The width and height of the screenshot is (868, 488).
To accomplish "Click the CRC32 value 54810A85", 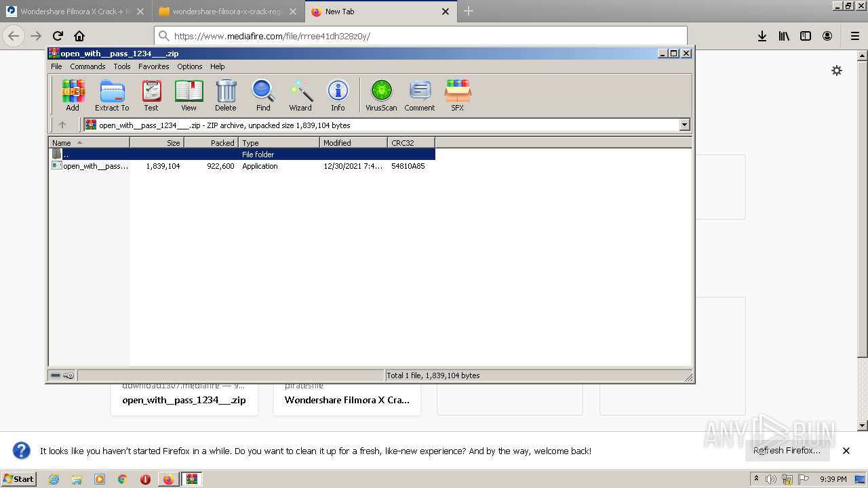I will (x=408, y=166).
